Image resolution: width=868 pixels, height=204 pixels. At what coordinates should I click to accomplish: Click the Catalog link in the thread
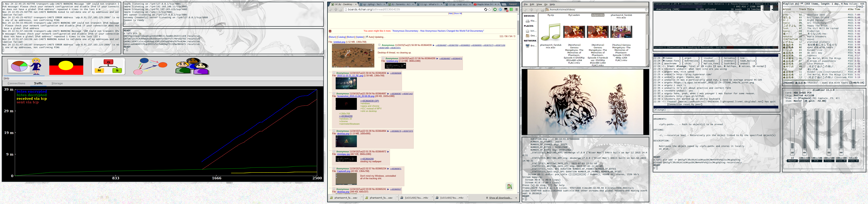tap(341, 37)
